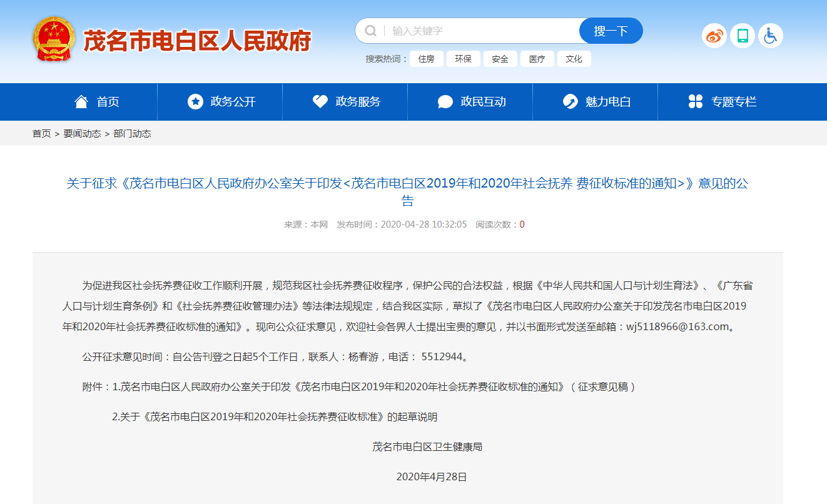Click the national emblem logo

click(x=53, y=39)
